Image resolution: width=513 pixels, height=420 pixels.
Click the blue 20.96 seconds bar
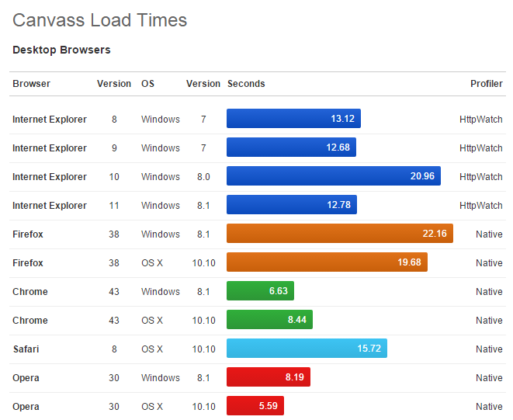click(x=334, y=176)
